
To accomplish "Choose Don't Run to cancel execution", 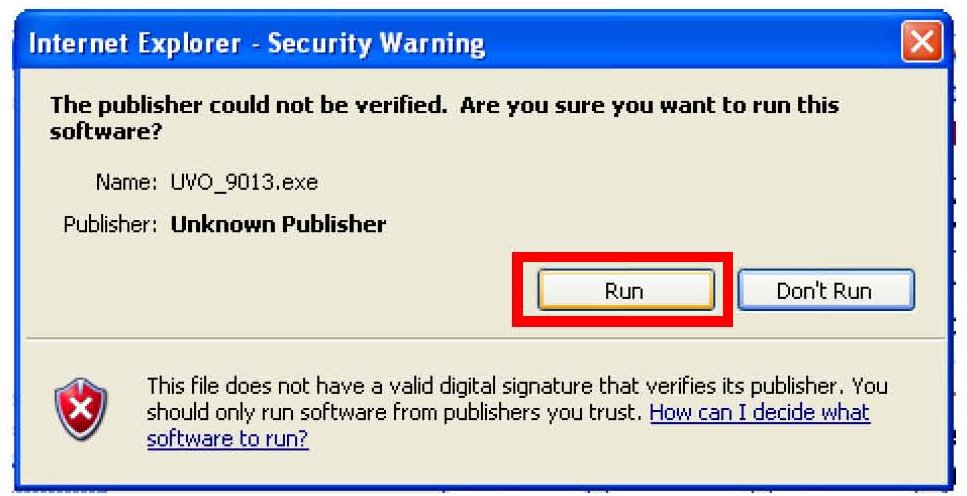I will 825,290.
